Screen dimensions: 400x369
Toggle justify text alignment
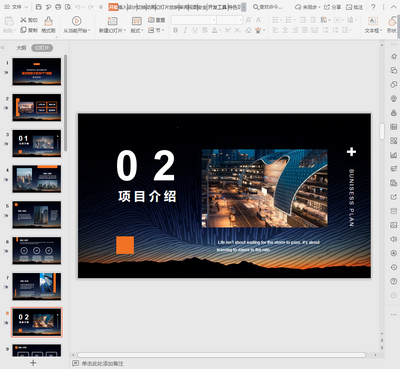pyautogui.click(x=305, y=30)
